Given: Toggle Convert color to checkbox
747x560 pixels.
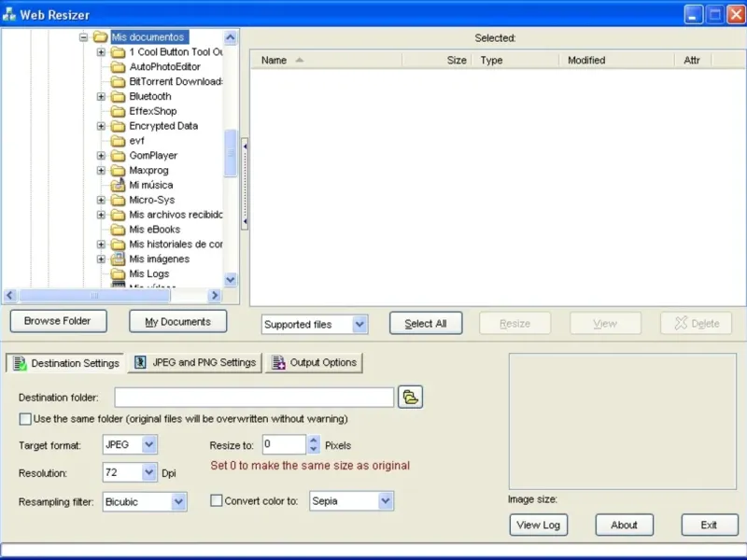Looking at the screenshot, I should coord(217,500).
